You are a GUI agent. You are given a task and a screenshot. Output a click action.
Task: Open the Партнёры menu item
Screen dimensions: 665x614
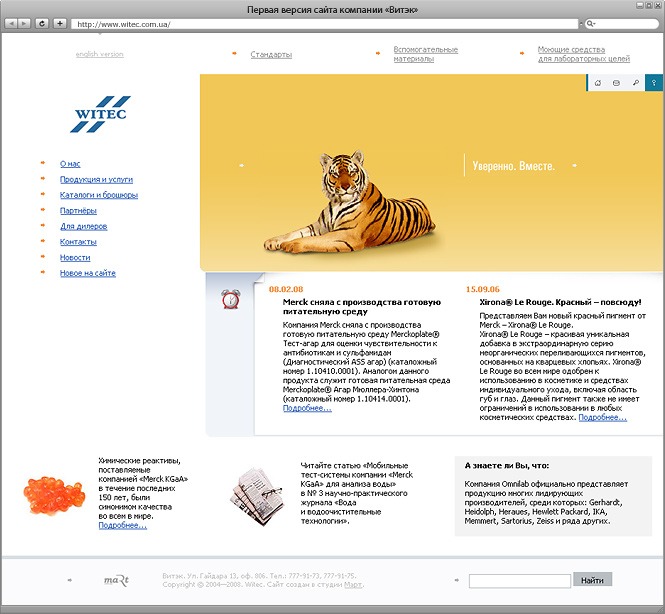point(78,210)
